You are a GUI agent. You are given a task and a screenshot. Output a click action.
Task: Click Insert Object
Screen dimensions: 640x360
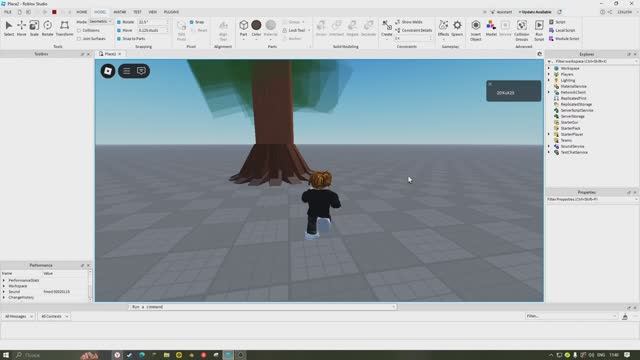[x=476, y=30]
